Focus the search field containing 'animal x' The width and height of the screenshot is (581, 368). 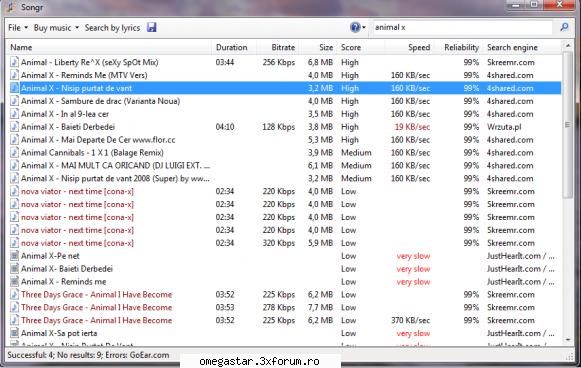462,27
